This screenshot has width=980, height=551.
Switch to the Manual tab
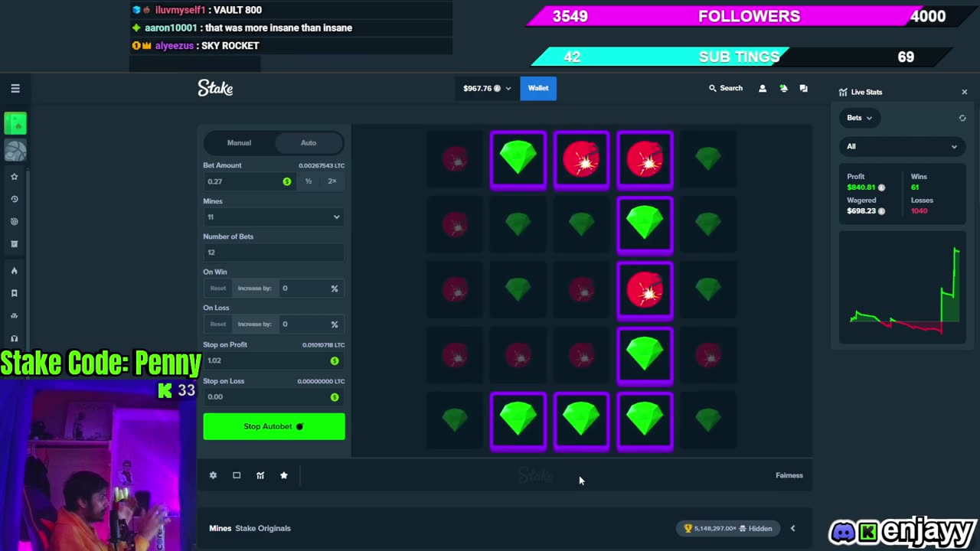(239, 143)
